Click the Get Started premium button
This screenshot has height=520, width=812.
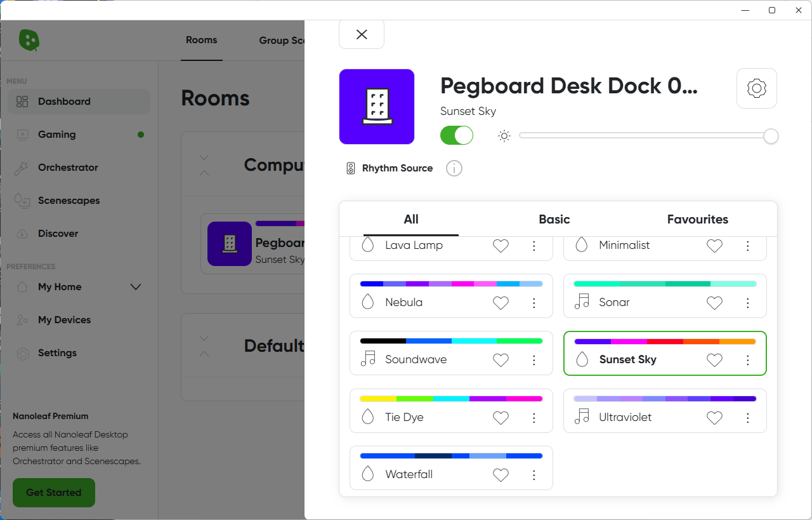coord(54,493)
